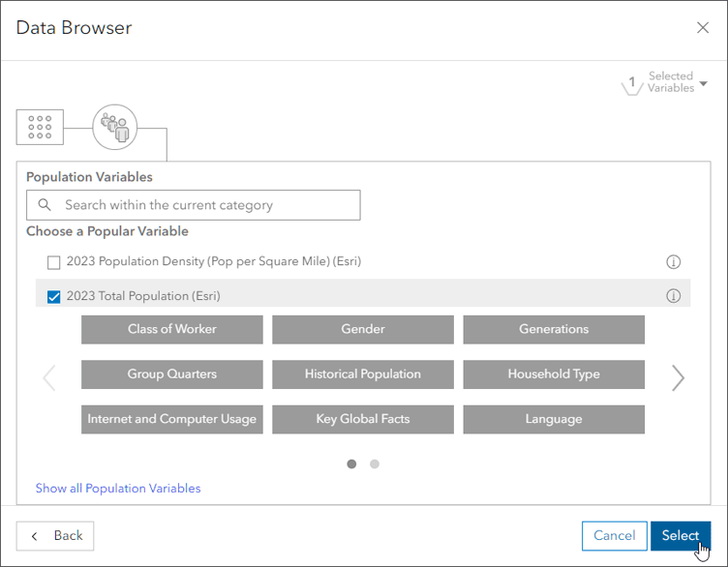Image resolution: width=728 pixels, height=567 pixels.
Task: Switch to second carousel page dot
Action: [x=375, y=464]
